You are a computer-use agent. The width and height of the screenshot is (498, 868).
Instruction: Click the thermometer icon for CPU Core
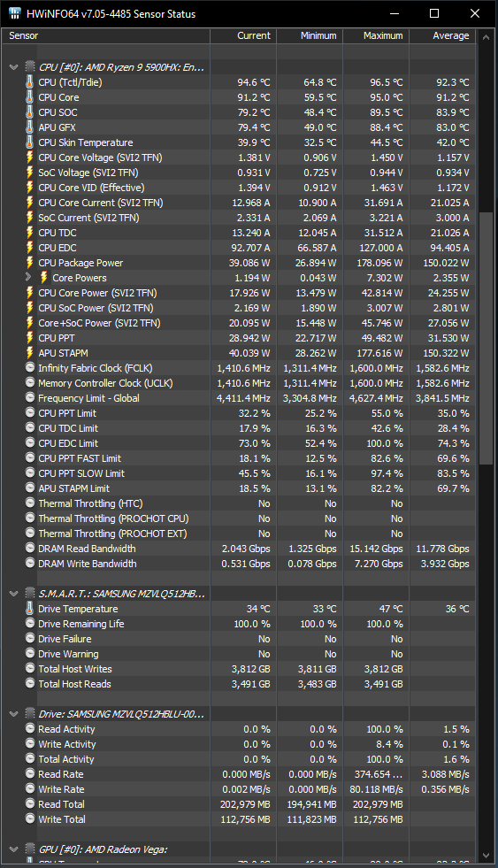point(30,96)
